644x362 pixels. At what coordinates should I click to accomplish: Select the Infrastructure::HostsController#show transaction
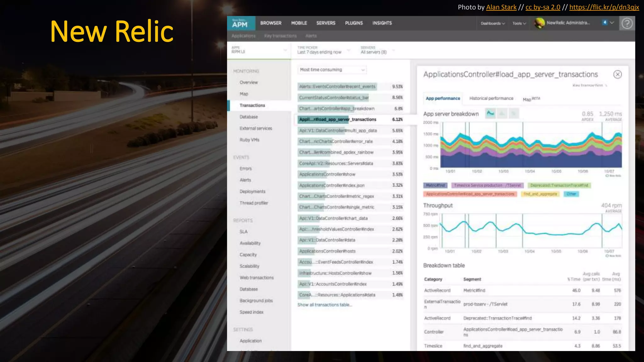(351, 273)
